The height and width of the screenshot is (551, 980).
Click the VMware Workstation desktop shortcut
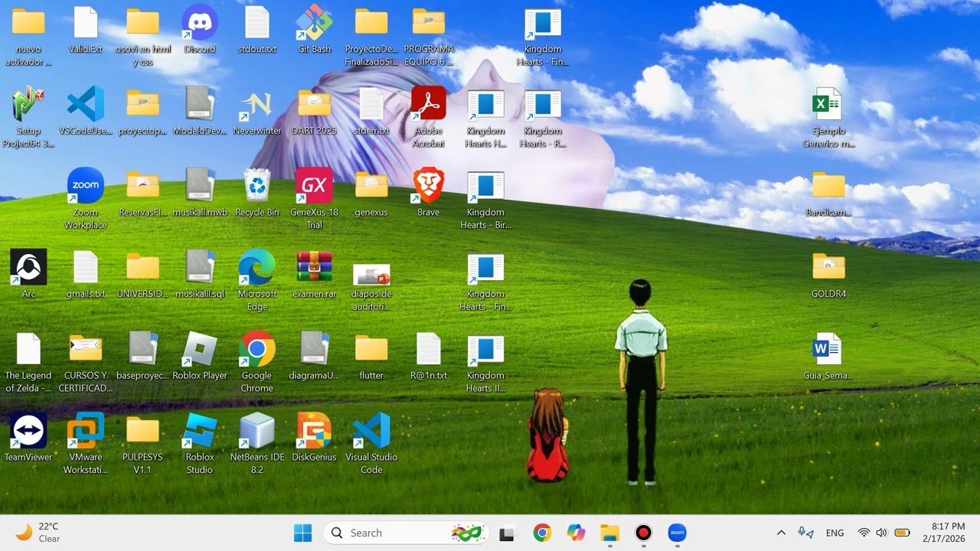click(x=86, y=444)
